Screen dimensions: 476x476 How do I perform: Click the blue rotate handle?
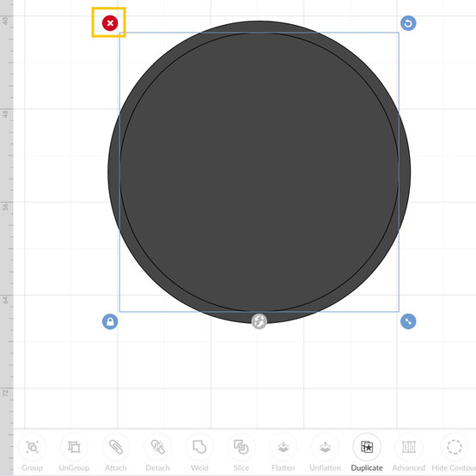[x=408, y=23]
